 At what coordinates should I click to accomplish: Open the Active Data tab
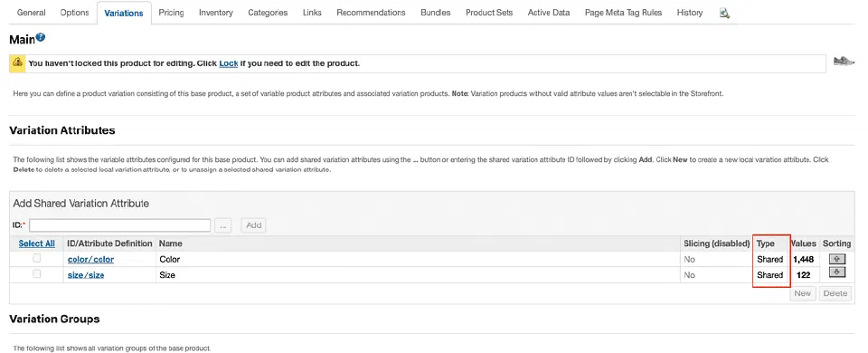click(x=549, y=12)
